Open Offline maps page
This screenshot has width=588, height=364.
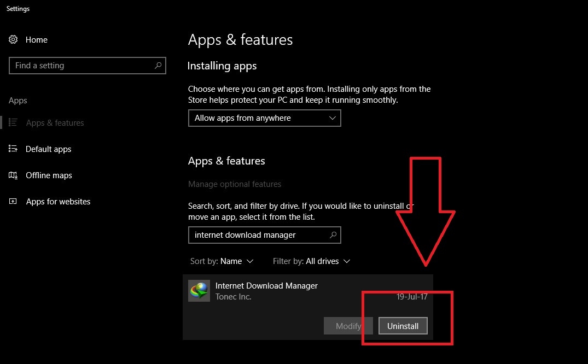49,175
